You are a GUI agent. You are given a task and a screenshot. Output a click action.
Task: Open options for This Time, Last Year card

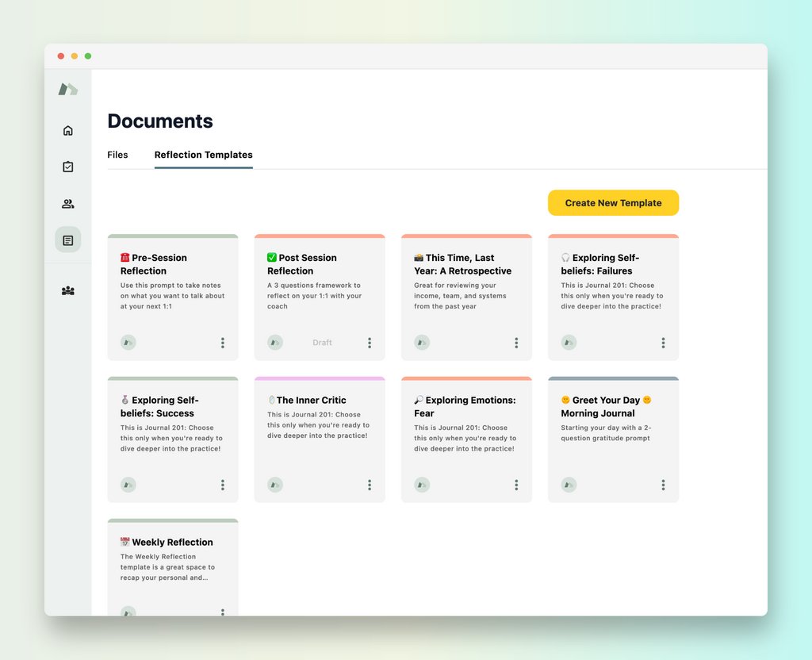pyautogui.click(x=516, y=342)
